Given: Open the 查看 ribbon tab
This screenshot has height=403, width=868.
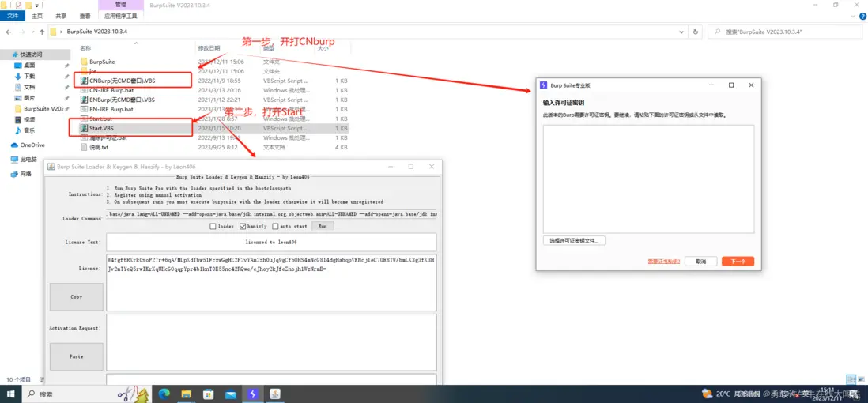Looking at the screenshot, I should click(x=85, y=16).
